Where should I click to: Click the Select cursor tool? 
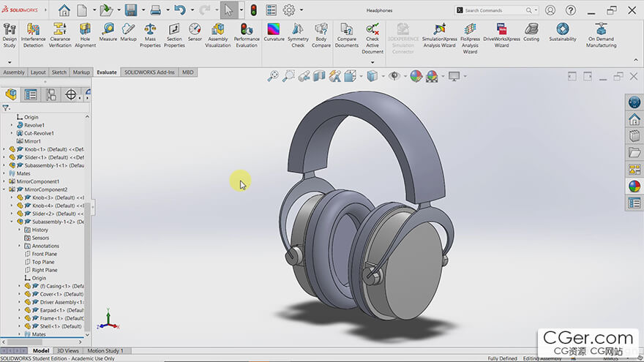coord(228,10)
